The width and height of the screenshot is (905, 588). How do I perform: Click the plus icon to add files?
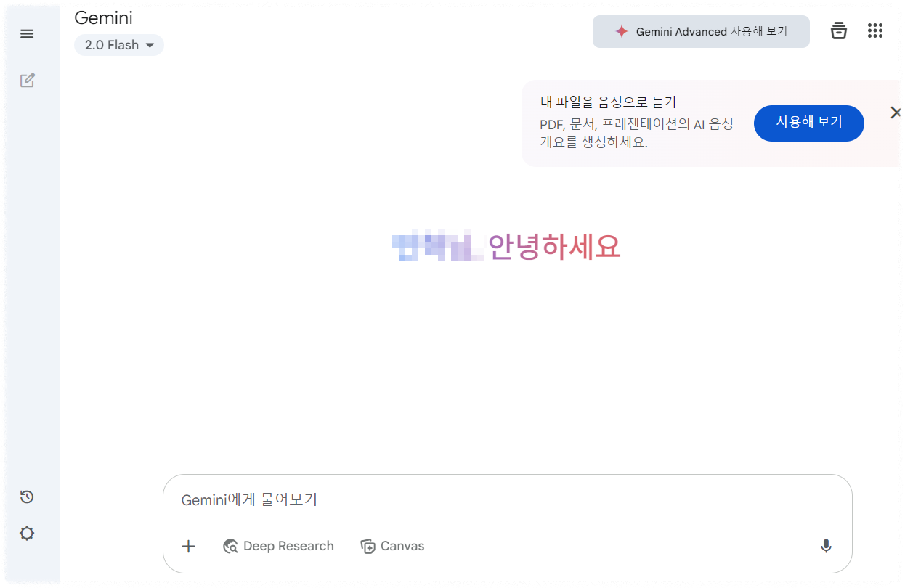coord(189,547)
